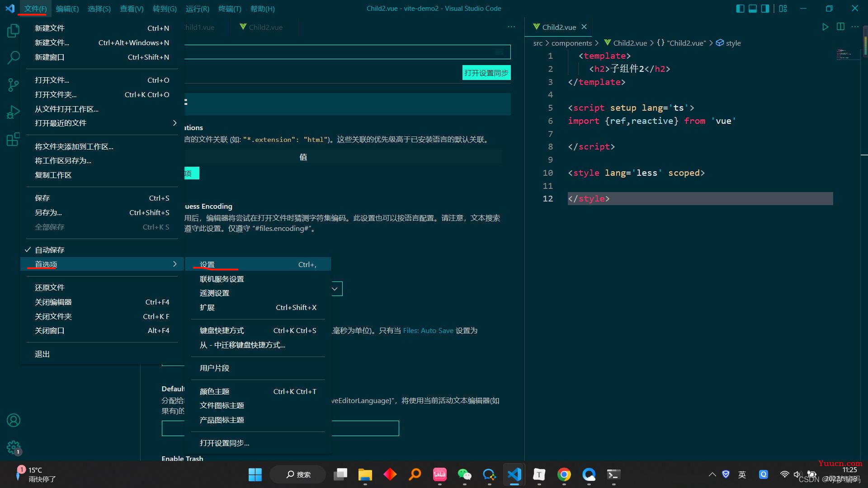Open the 选择(S) menu
Viewport: 868px width, 488px height.
(x=99, y=9)
